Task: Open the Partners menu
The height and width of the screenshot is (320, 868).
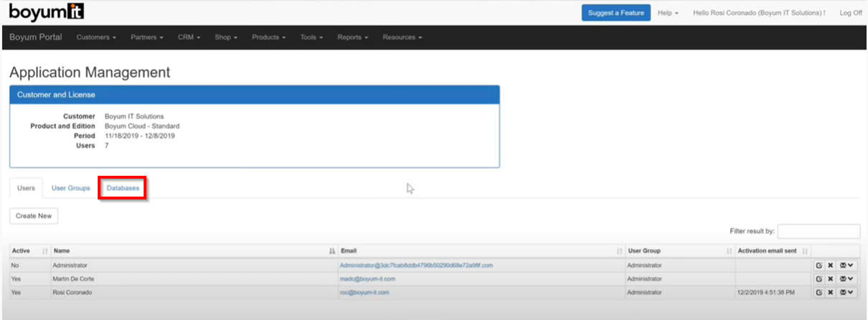Action: pyautogui.click(x=147, y=37)
